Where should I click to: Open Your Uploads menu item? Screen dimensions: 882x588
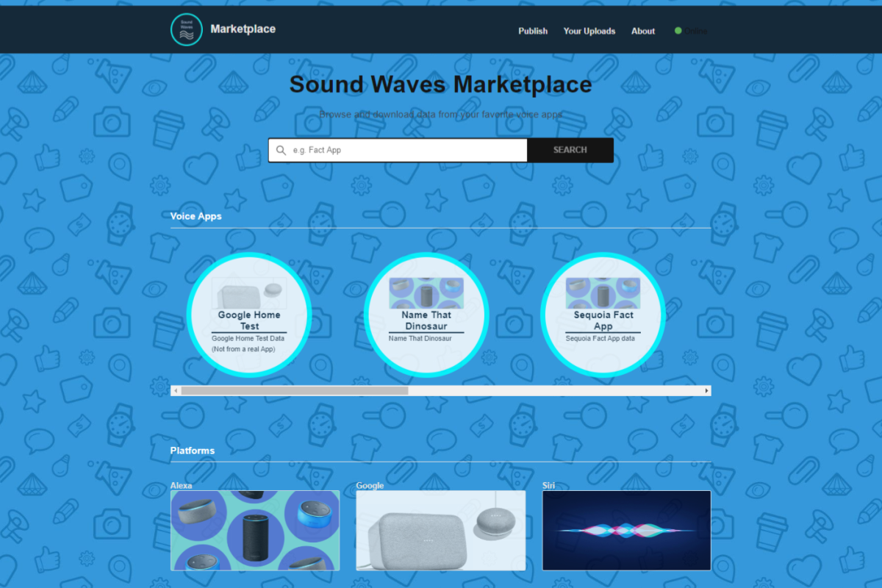pos(589,31)
